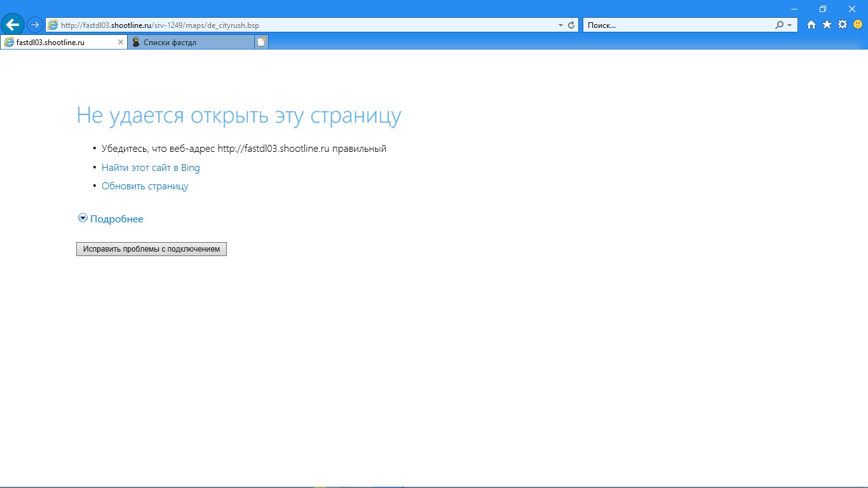
Task: Switch to the Списки фастдл tab
Action: click(x=191, y=43)
